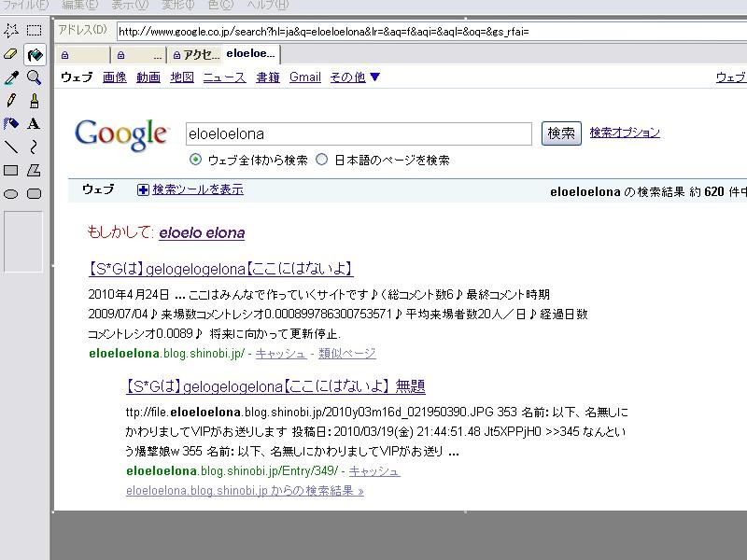Open the 変形(I) menu
747x560 pixels.
pos(177,5)
